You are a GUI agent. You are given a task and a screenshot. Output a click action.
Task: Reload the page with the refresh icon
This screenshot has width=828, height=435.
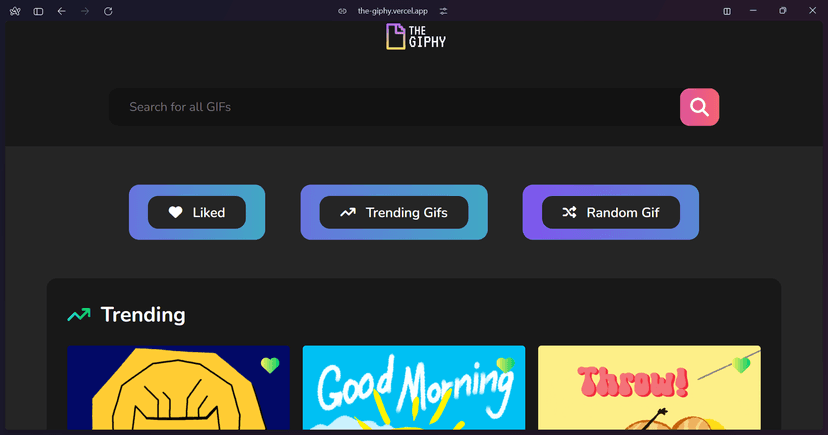(108, 11)
